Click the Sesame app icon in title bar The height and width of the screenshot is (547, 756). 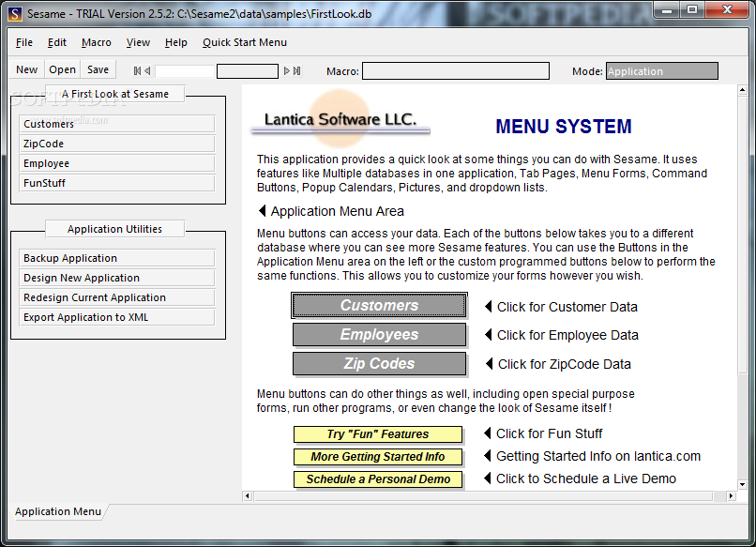click(15, 13)
